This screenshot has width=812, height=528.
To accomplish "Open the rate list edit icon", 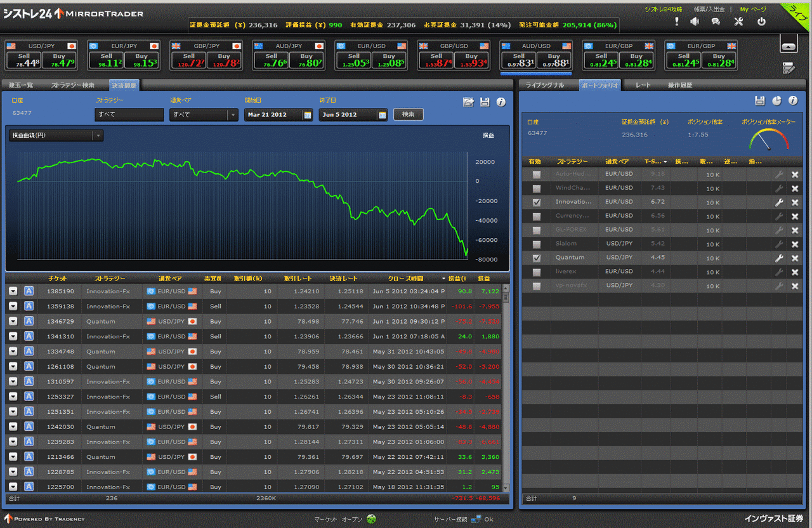I will (789, 67).
